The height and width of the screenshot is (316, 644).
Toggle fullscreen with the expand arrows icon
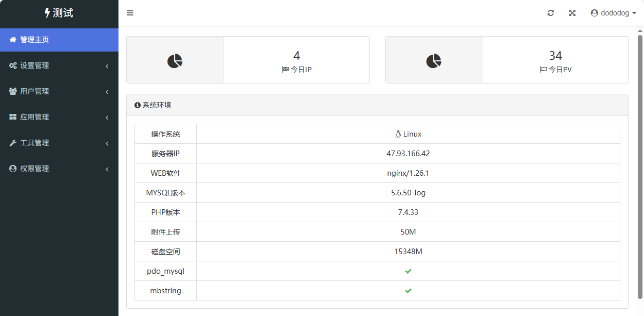pyautogui.click(x=572, y=13)
